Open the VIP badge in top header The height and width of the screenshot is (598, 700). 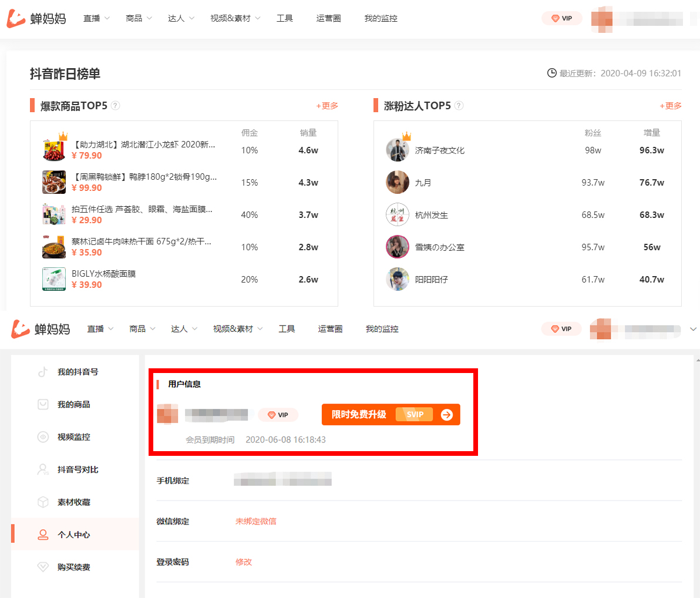point(561,18)
